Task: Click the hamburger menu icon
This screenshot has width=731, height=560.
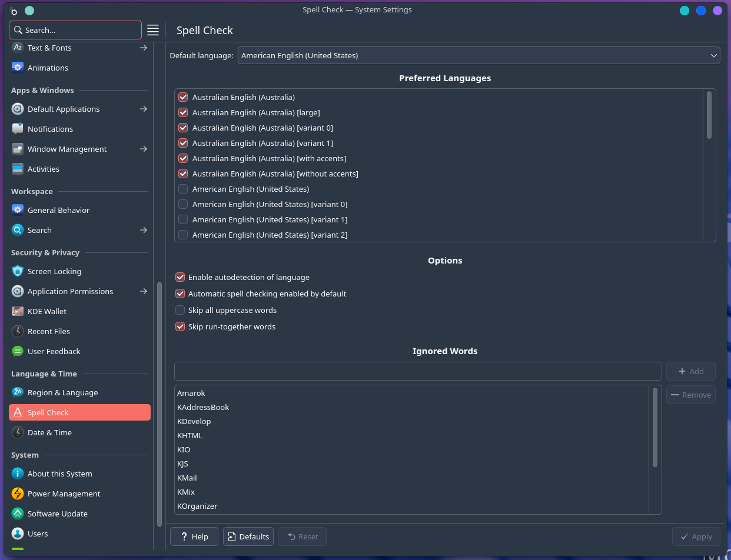Action: pos(153,30)
